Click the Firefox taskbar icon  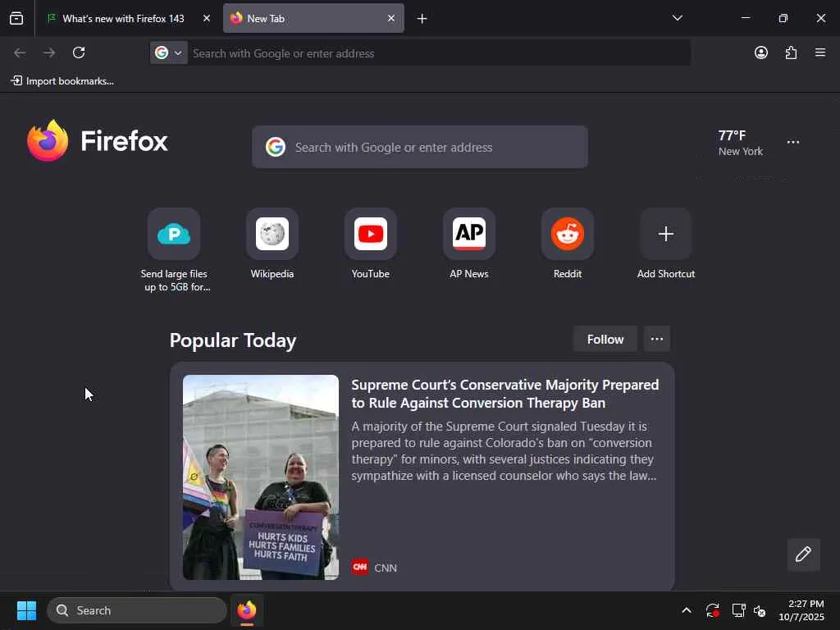[247, 610]
